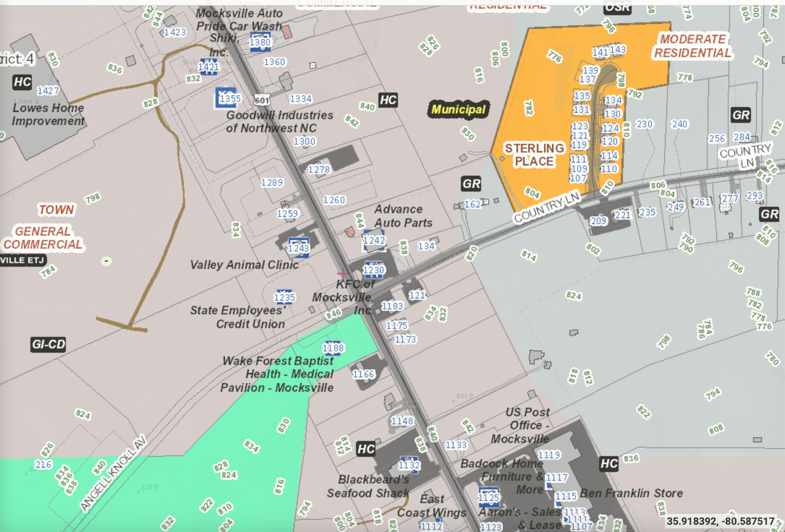Image resolution: width=785 pixels, height=532 pixels.
Task: Select the KFC of Mocksville, Inc. label
Action: click(343, 297)
